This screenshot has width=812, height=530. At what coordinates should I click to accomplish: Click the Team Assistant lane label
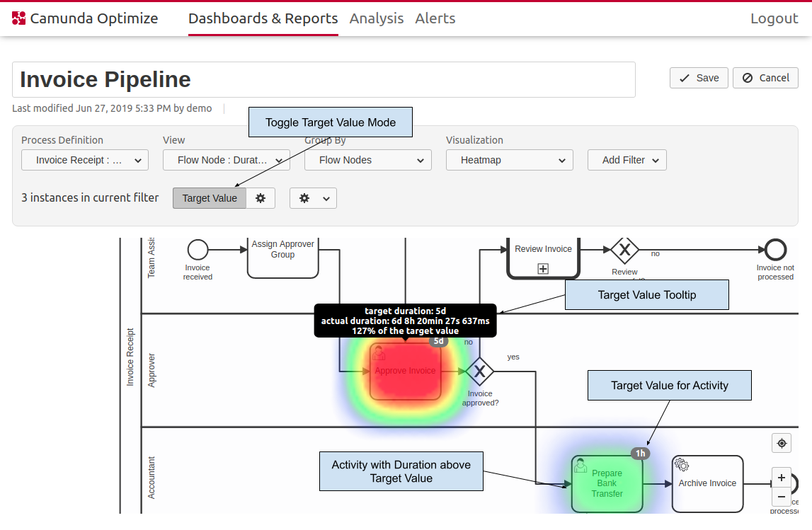(151, 258)
